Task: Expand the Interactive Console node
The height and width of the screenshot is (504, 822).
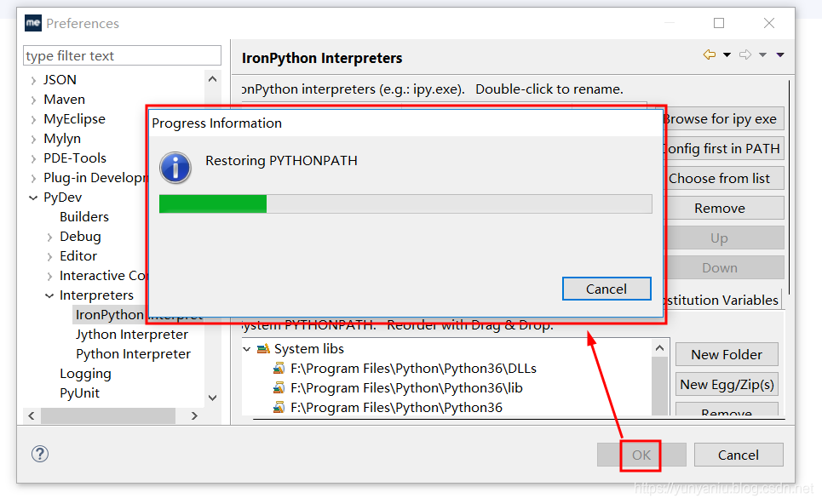Action: click(49, 276)
